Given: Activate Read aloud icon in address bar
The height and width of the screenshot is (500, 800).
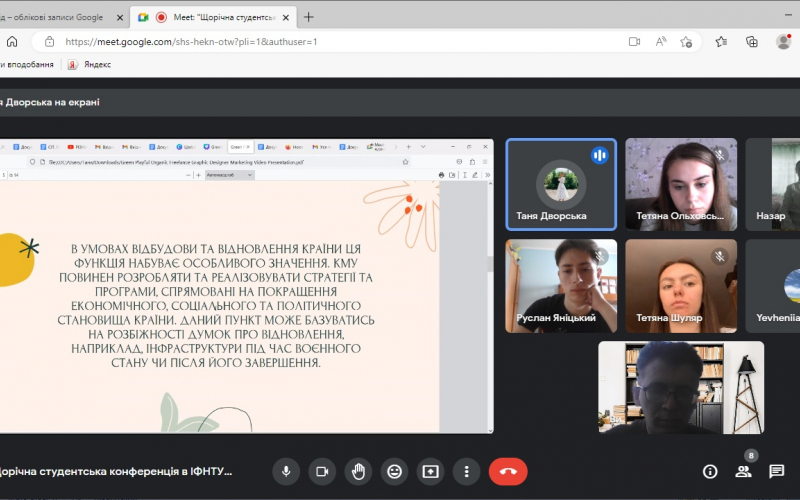Looking at the screenshot, I should [x=661, y=42].
